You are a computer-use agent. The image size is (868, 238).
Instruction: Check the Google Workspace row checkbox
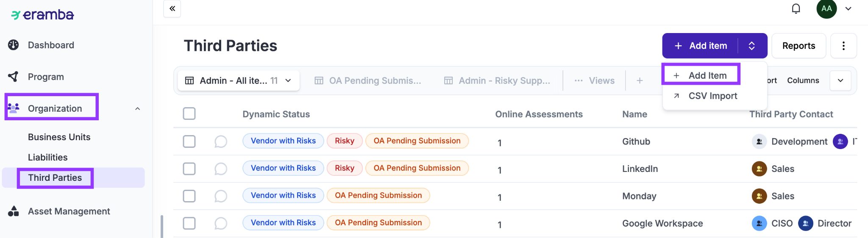point(189,223)
